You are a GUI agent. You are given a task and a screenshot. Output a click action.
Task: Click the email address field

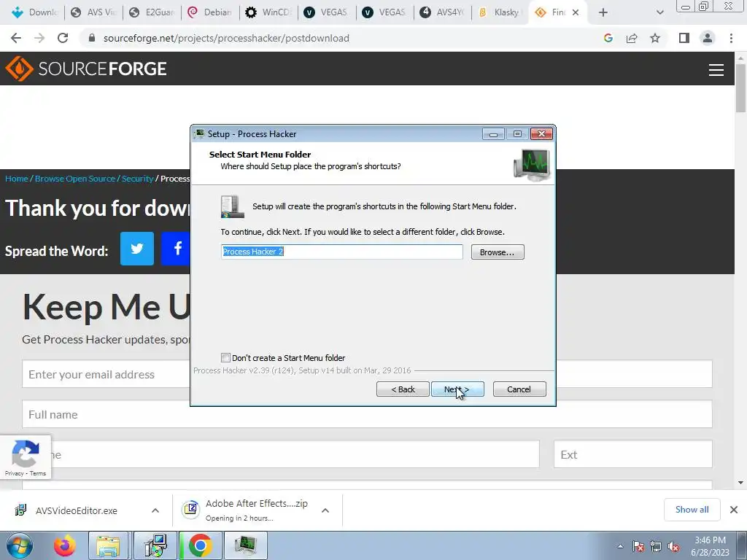tap(107, 374)
